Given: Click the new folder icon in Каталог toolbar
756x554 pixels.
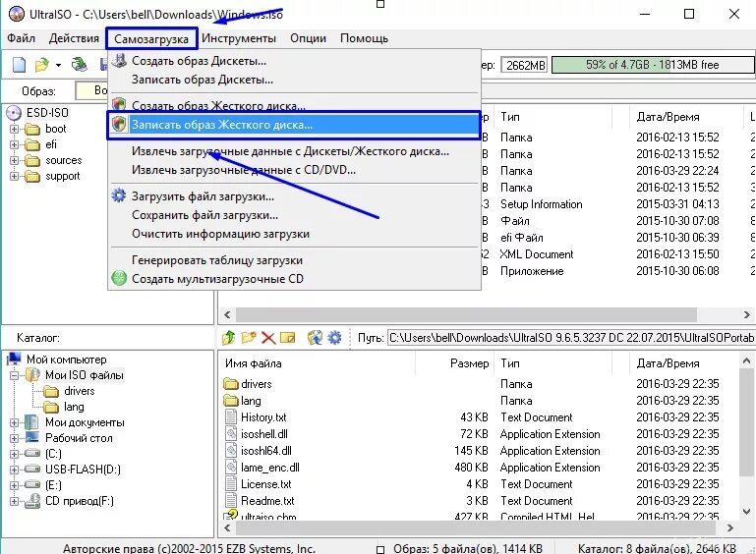Looking at the screenshot, I should (249, 338).
